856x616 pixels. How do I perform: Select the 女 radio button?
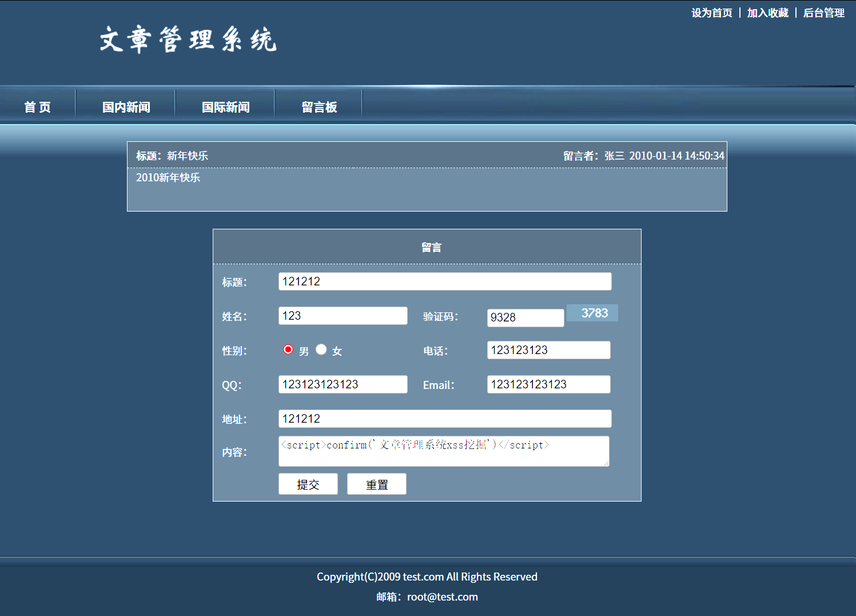(321, 349)
